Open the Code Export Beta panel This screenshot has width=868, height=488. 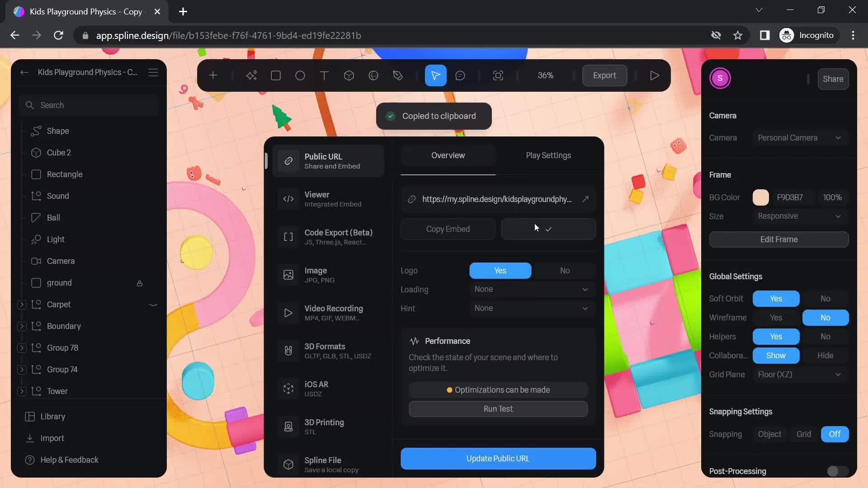tap(331, 236)
